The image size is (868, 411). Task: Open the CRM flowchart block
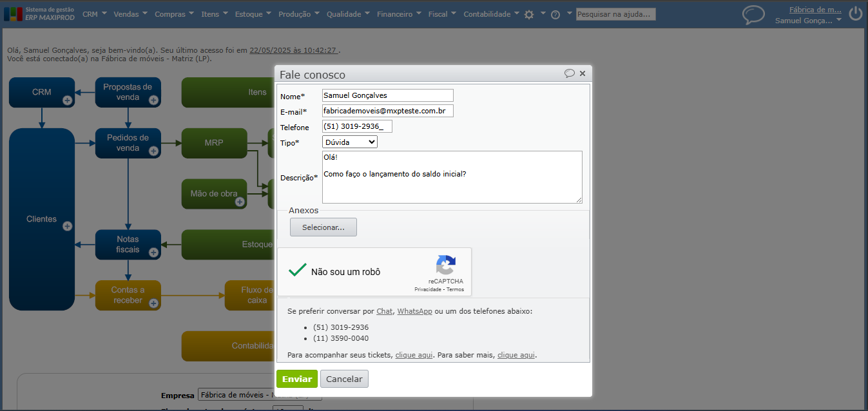click(x=42, y=92)
